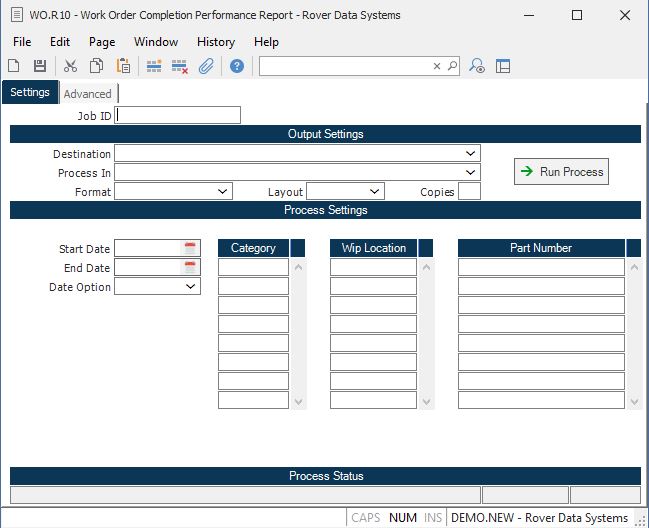Open the Start Date calendar picker
Screen dimensions: 649x528
[190, 248]
